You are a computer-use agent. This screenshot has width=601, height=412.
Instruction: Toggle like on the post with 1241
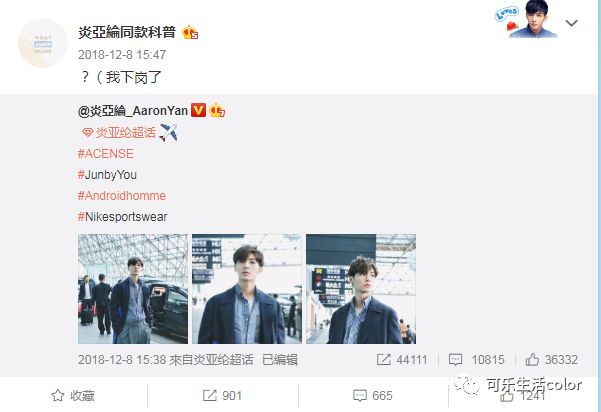pyautogui.click(x=507, y=396)
